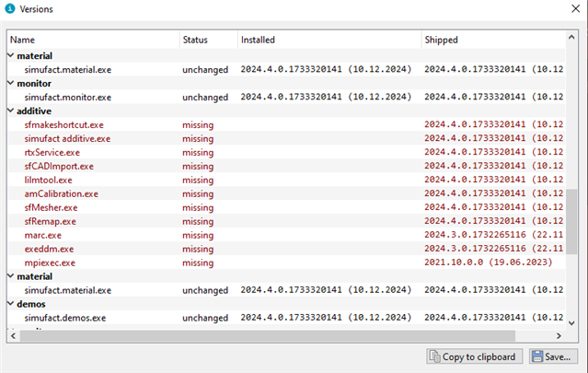The image size is (588, 373).
Task: Click the Shipped column header
Action: (493, 40)
